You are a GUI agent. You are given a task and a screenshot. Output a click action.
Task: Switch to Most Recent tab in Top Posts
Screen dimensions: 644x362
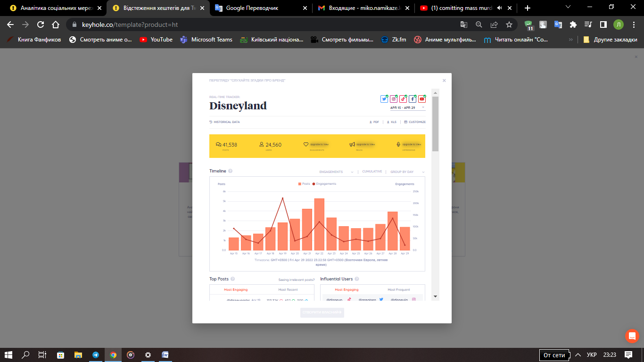coord(289,290)
